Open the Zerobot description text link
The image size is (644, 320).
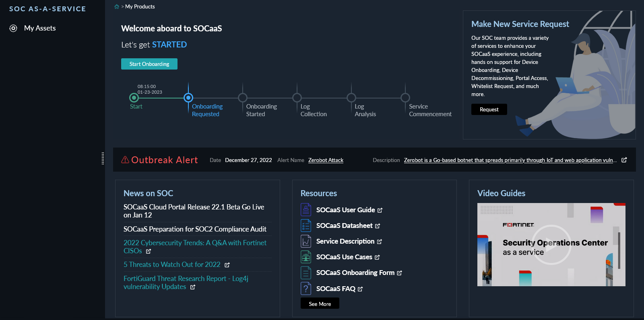[510, 160]
